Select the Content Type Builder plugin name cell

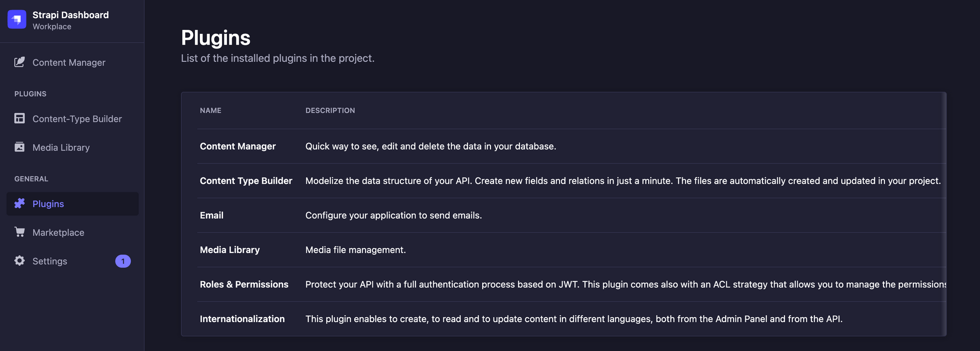[246, 181]
